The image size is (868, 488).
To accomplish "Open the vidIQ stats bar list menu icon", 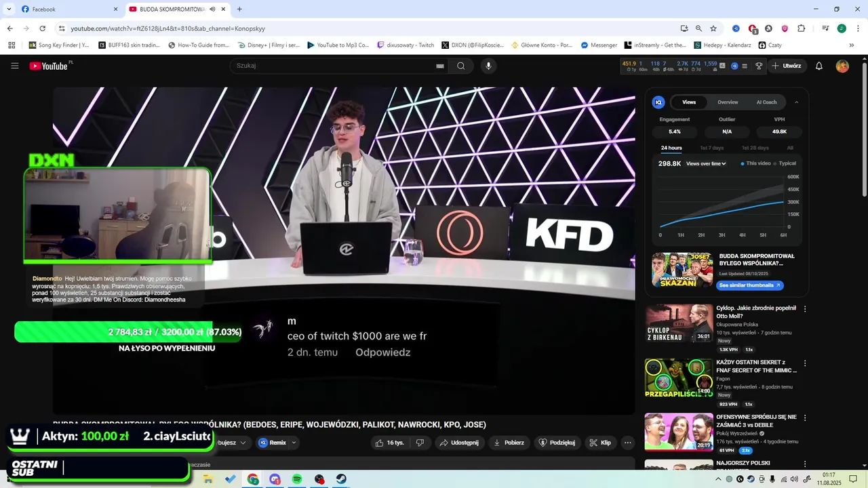I will pyautogui.click(x=745, y=66).
